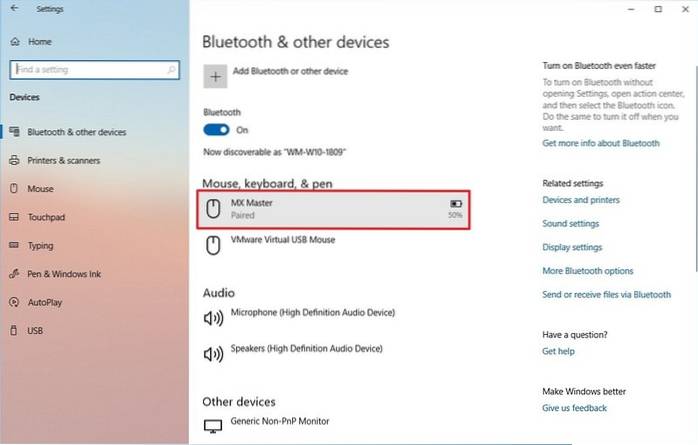Image resolution: width=698 pixels, height=445 pixels.
Task: Click the USB sidebar icon
Action: pyautogui.click(x=15, y=329)
